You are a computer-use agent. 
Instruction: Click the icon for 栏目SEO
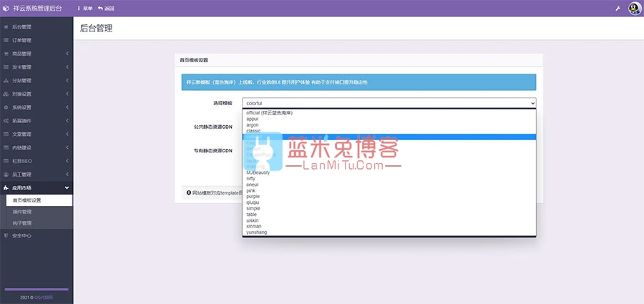click(6, 161)
